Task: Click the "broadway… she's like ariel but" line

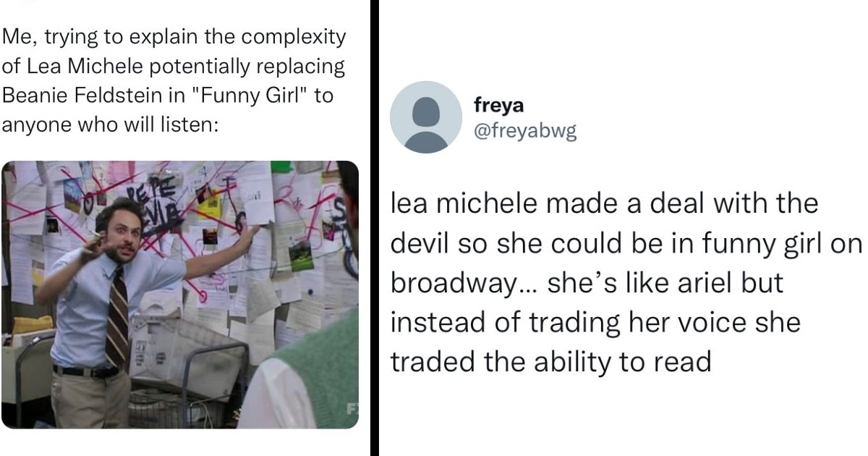Action: pos(587,283)
